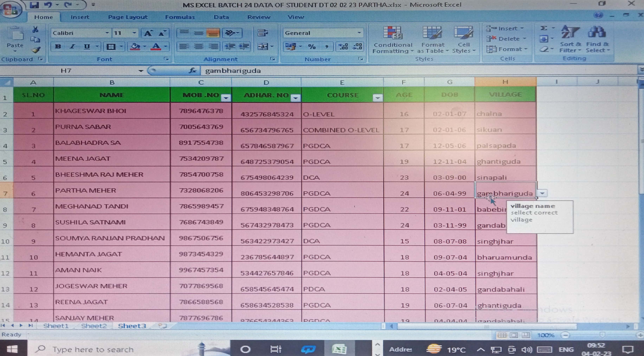The height and width of the screenshot is (356, 644).
Task: Click Format as Table button
Action: [x=433, y=40]
